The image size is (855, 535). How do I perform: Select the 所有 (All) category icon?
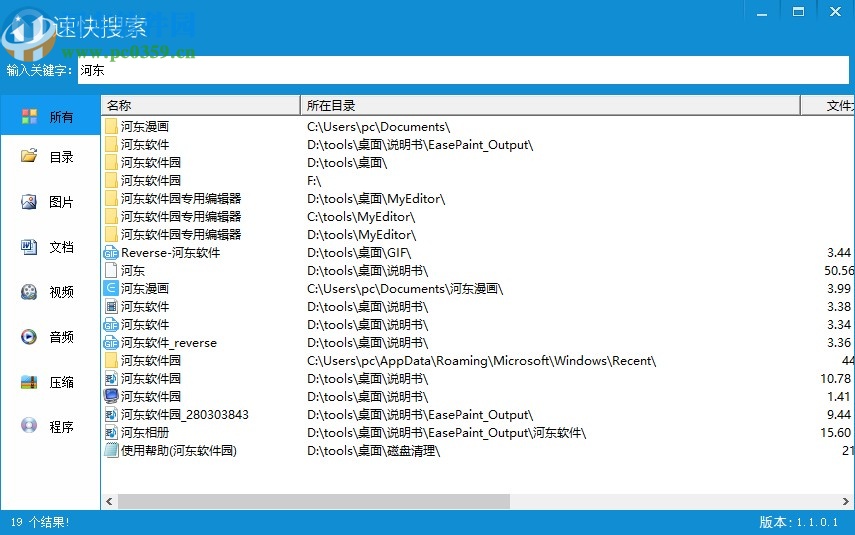29,116
